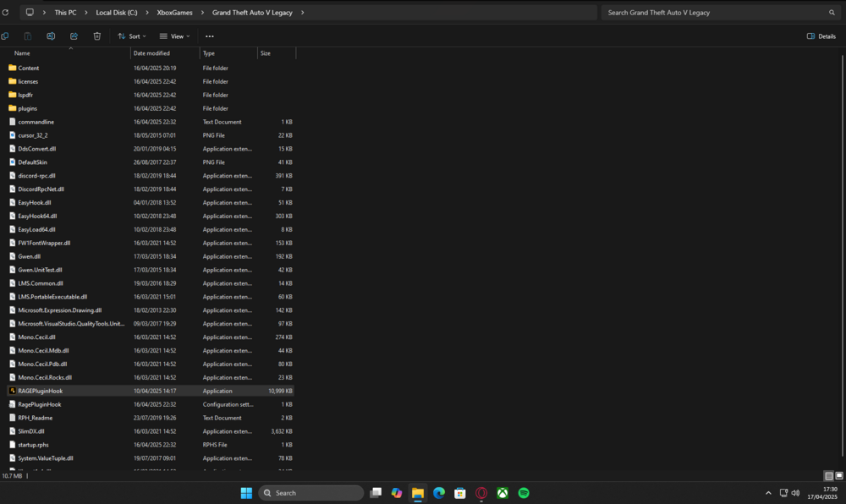This screenshot has width=846, height=504.
Task: Open Spotify from the taskbar
Action: click(x=523, y=492)
